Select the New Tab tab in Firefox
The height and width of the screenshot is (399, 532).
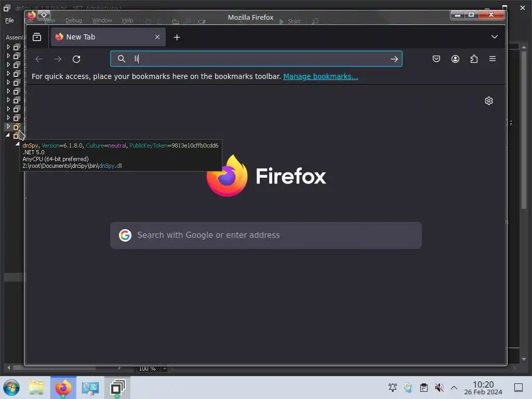108,37
